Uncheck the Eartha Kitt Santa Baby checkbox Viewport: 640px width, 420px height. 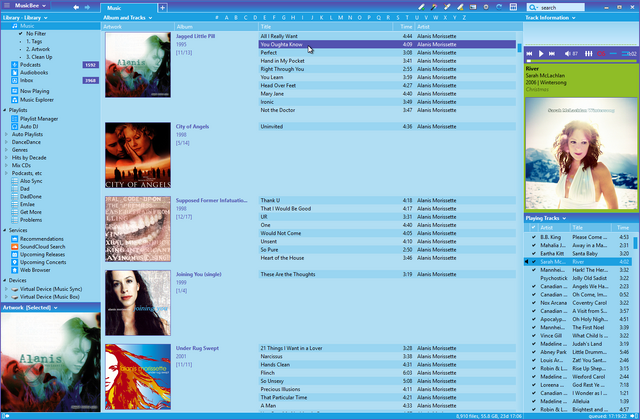533,253
